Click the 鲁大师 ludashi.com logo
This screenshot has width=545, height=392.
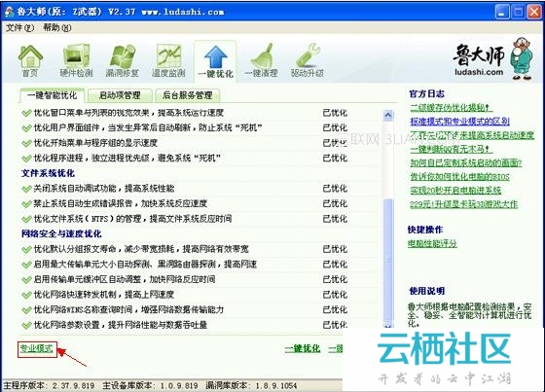tap(493, 58)
